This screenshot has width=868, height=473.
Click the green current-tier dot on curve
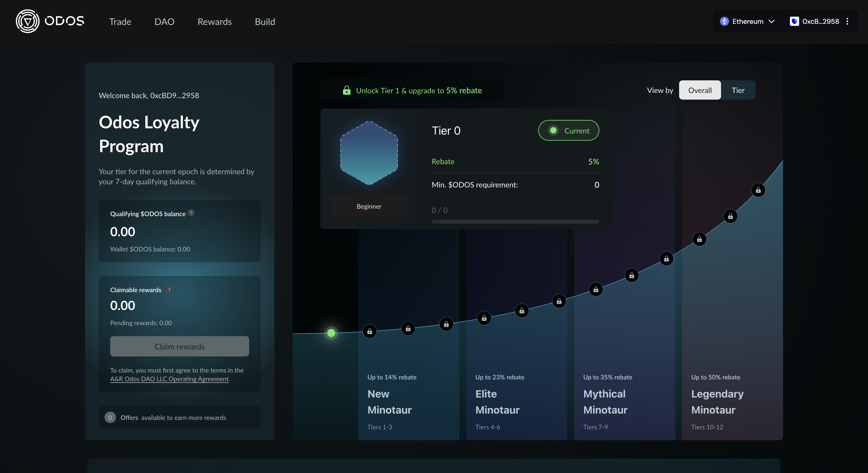(x=331, y=333)
